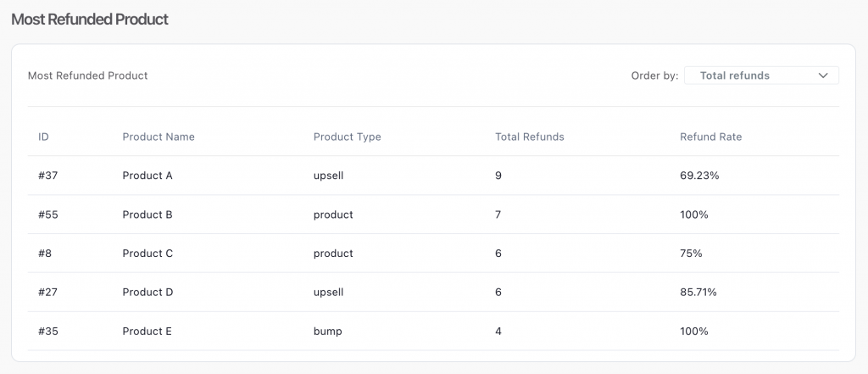Click the Product Name column header
This screenshot has width=868, height=374.
coord(159,137)
